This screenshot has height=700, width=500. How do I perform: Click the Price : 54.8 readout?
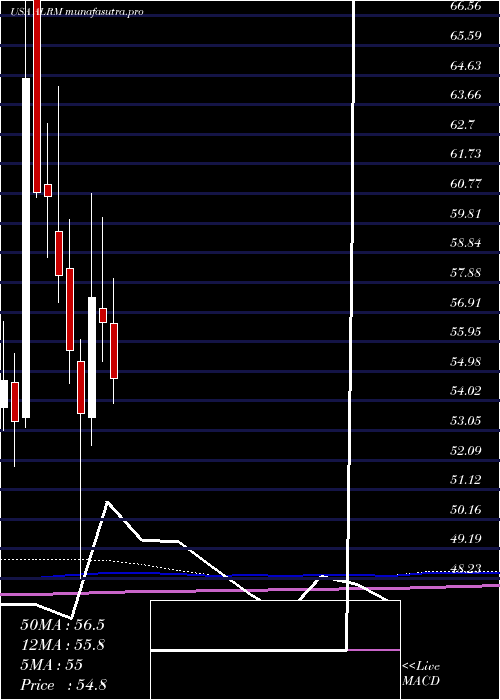coord(63,684)
